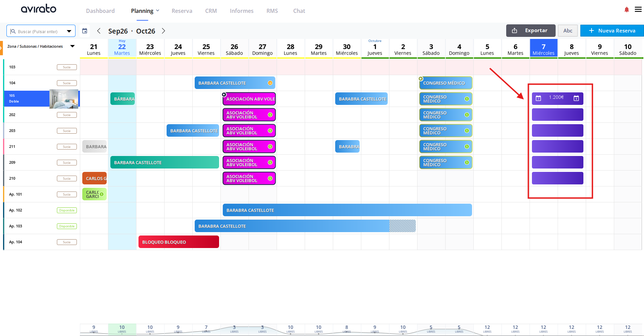Expand the Planning menu chevron
Screen dimensions: 644x336
pyautogui.click(x=157, y=10)
